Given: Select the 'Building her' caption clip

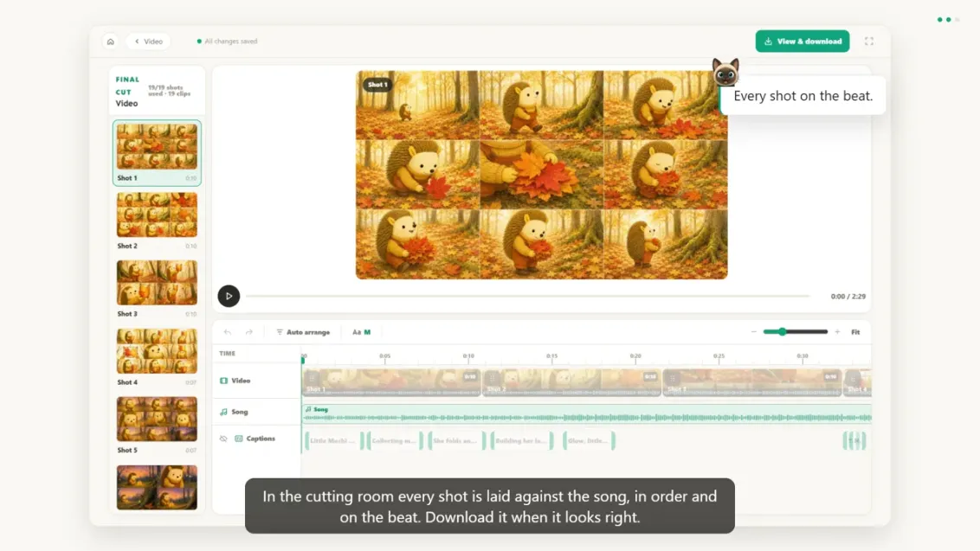Looking at the screenshot, I should pos(522,440).
